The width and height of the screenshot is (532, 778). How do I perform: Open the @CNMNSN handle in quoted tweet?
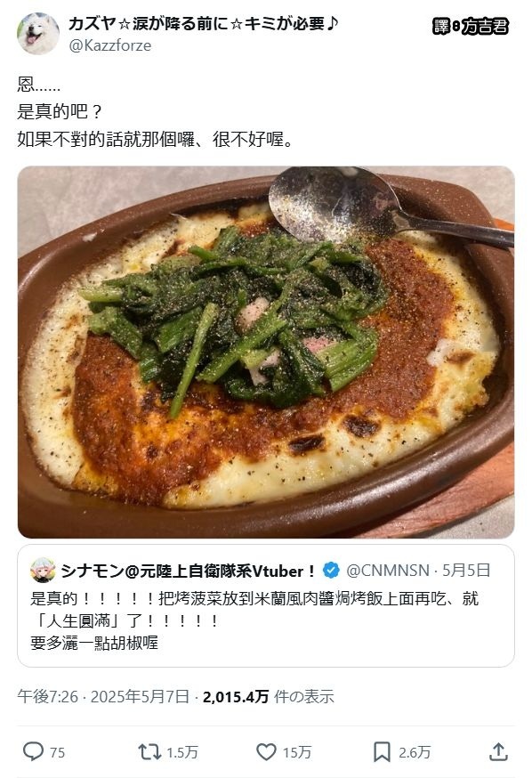pyautogui.click(x=388, y=571)
